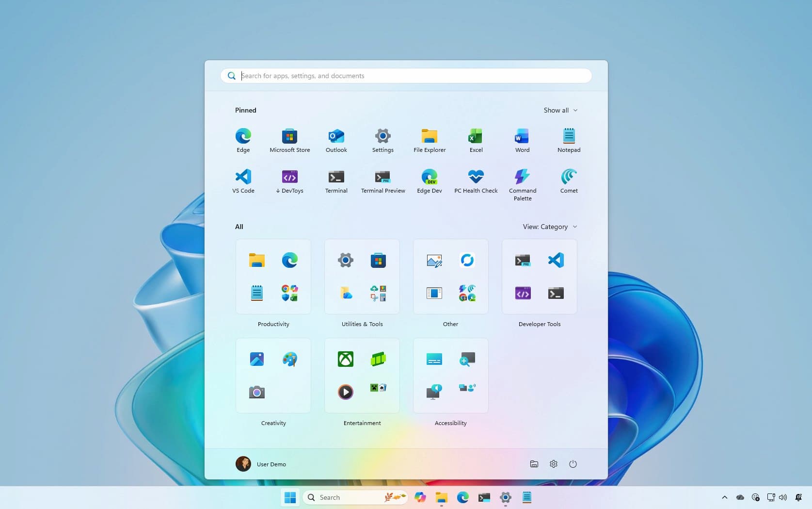Screen dimensions: 812x509
Task: Expand hidden icons in the system tray
Action: (x=724, y=497)
